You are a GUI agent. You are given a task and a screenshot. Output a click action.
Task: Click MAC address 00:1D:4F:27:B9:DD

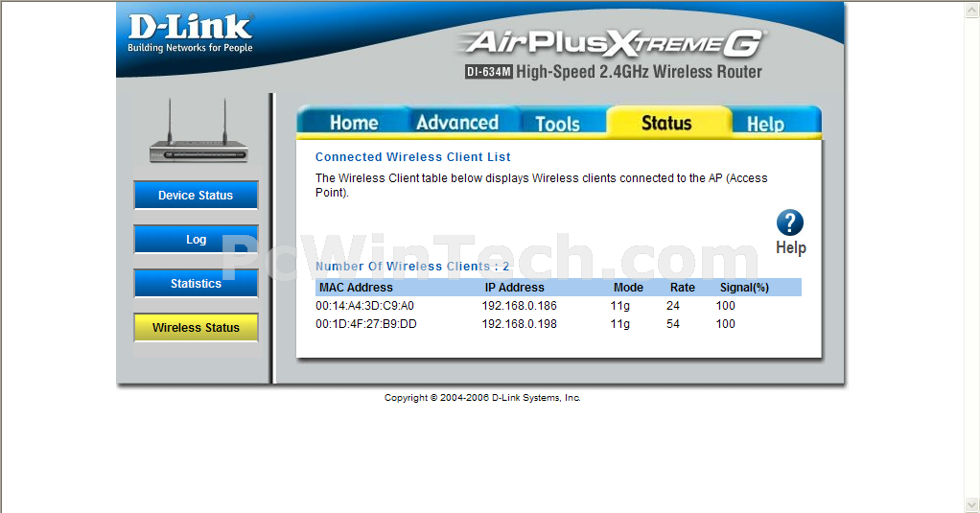point(365,324)
